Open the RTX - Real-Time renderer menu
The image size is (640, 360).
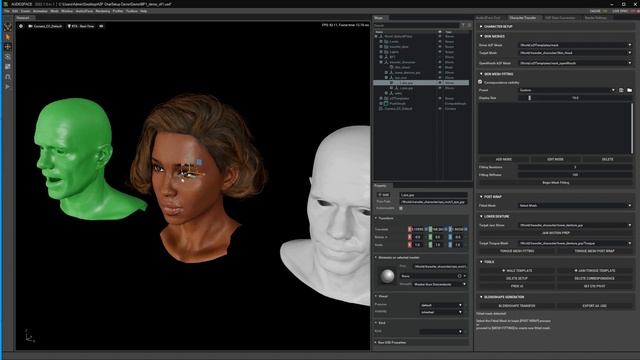[81, 26]
